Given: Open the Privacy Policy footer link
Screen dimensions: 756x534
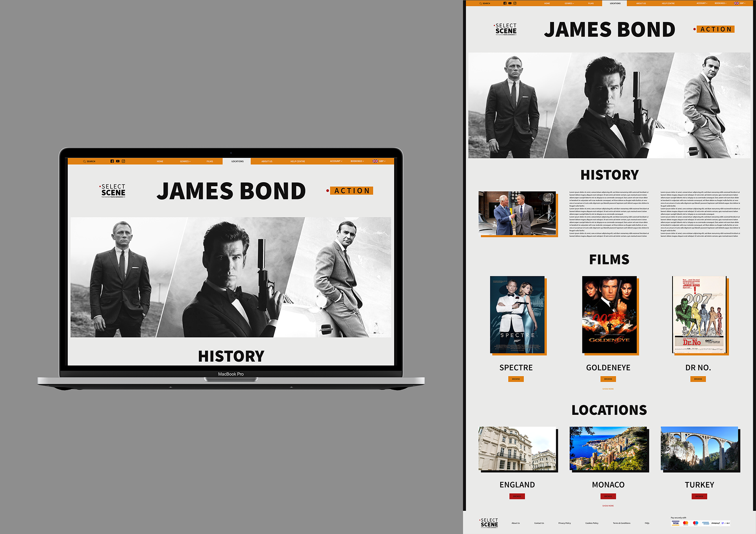Looking at the screenshot, I should 564,523.
